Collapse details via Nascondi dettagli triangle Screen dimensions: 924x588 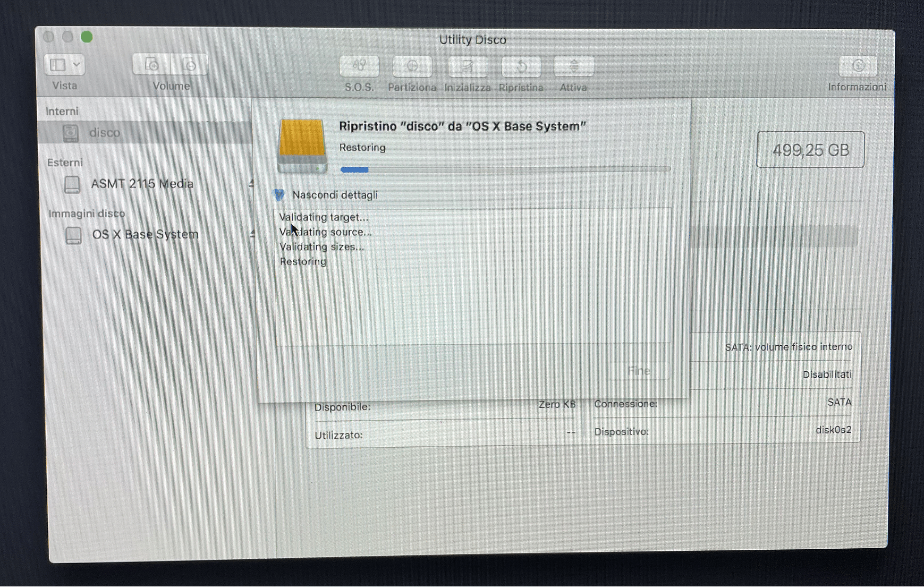point(279,194)
